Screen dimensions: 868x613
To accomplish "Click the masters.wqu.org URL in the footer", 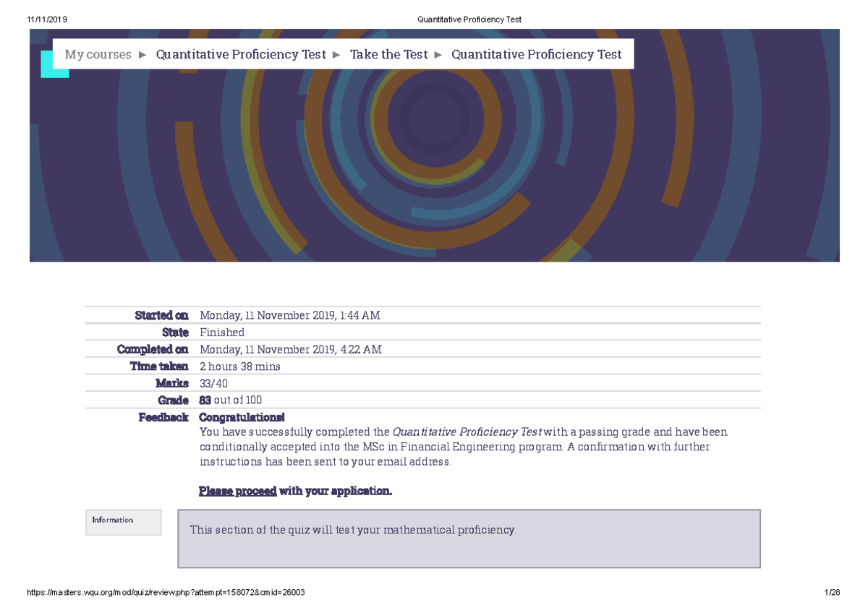I will pyautogui.click(x=166, y=593).
